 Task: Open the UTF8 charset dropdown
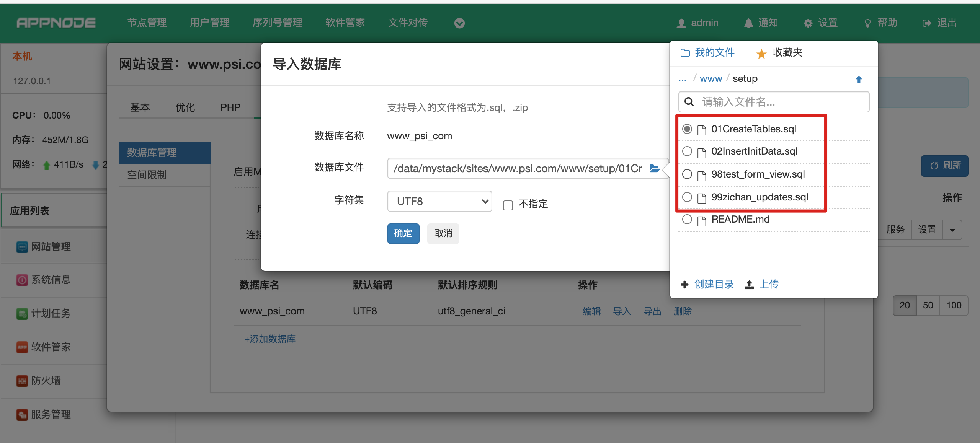439,201
